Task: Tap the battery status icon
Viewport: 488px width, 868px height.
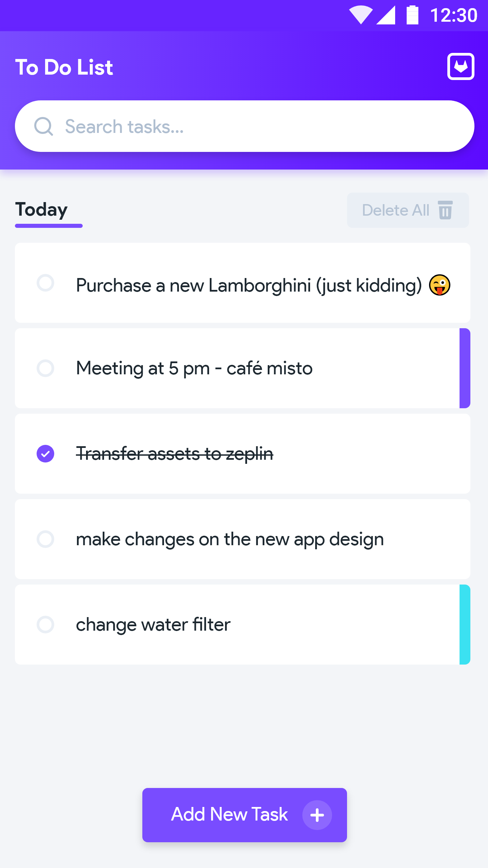Action: (x=412, y=15)
